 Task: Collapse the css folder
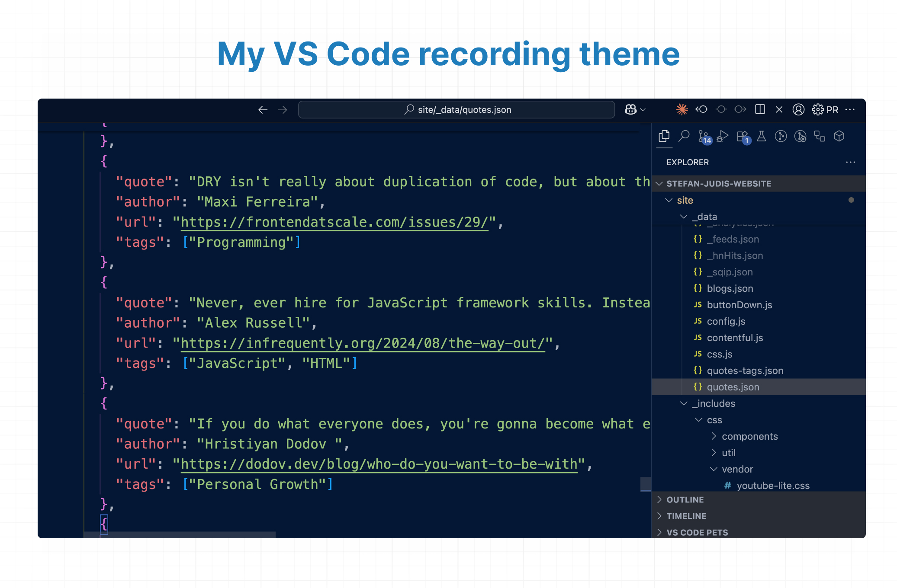(x=759, y=420)
